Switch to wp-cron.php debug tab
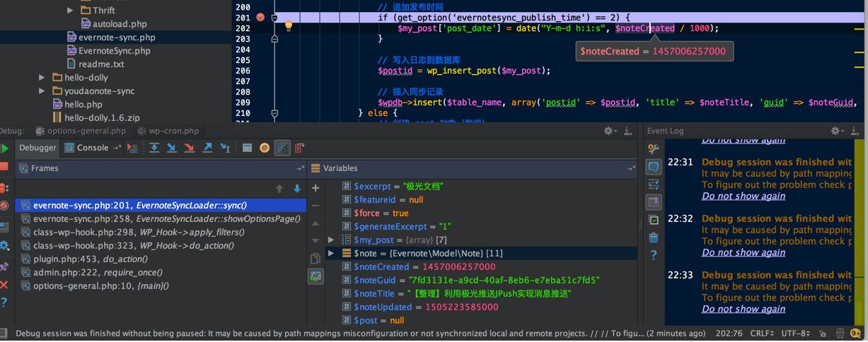Screen dimensions: 868x342 (168, 131)
